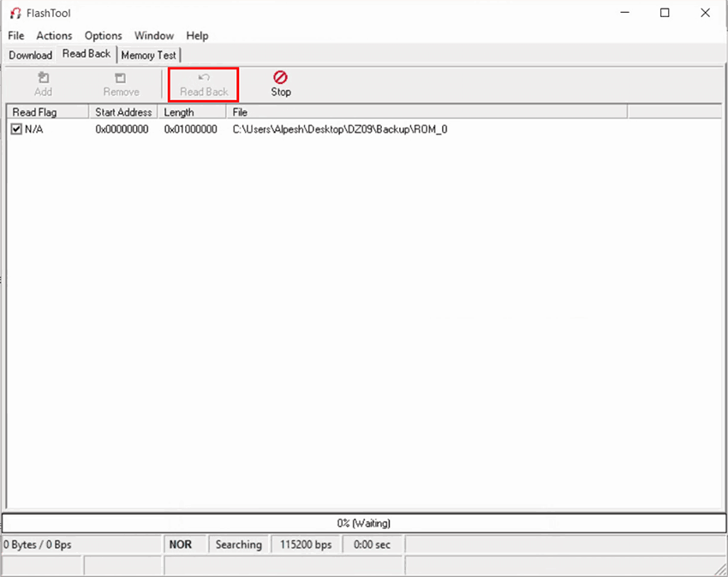Click the NOR status bar entry
This screenshot has height=577, width=728.
[184, 544]
